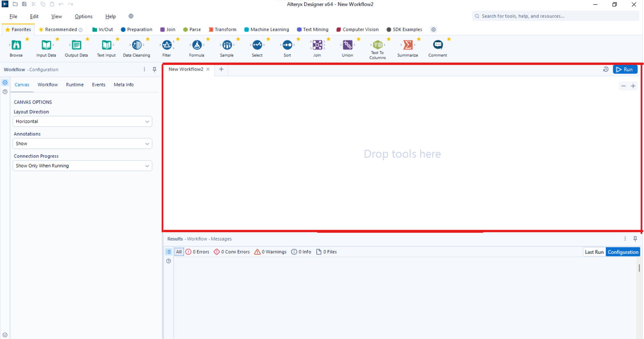Image resolution: width=644 pixels, height=339 pixels.
Task: Click the Results messages list view icon
Action: (169, 252)
